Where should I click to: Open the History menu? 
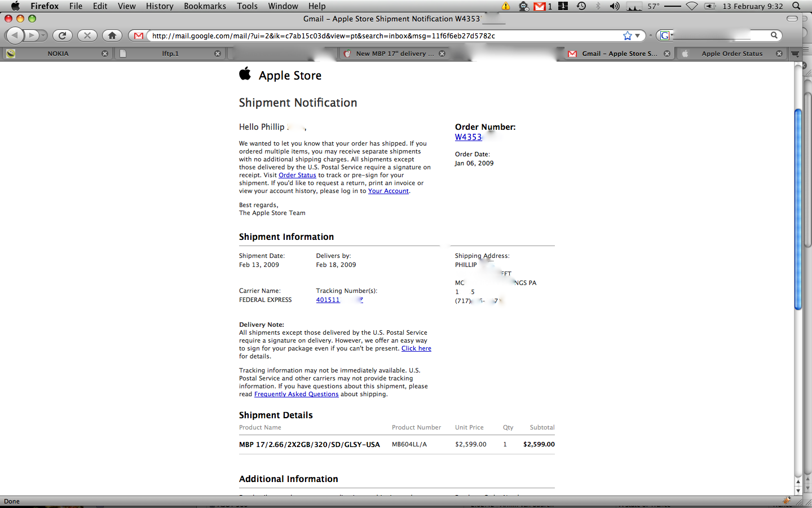[160, 6]
